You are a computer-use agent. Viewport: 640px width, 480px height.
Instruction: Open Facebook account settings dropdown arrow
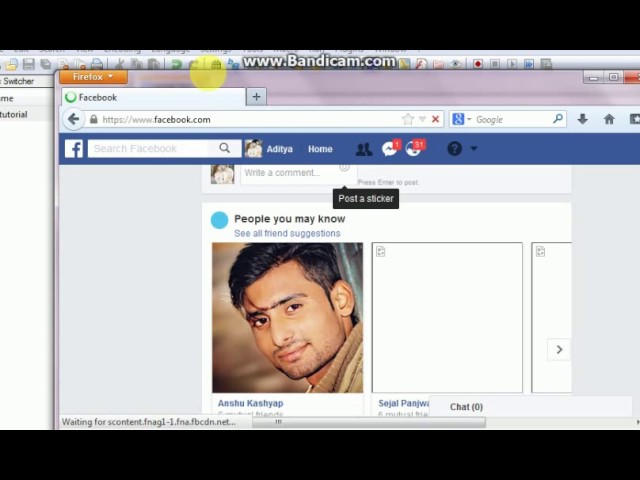pyautogui.click(x=473, y=149)
